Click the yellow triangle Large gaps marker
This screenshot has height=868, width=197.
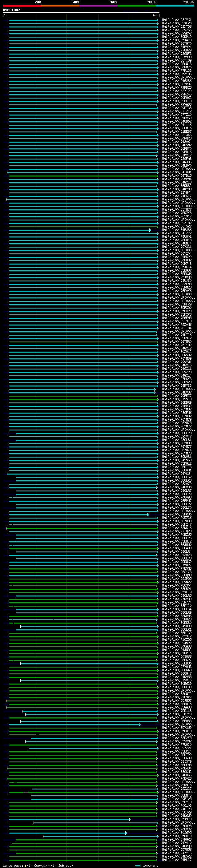click(x=25, y=865)
